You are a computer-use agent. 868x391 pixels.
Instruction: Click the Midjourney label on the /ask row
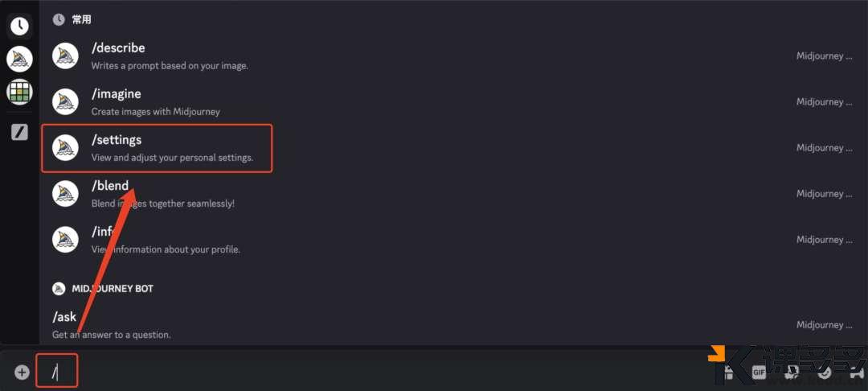pos(824,325)
